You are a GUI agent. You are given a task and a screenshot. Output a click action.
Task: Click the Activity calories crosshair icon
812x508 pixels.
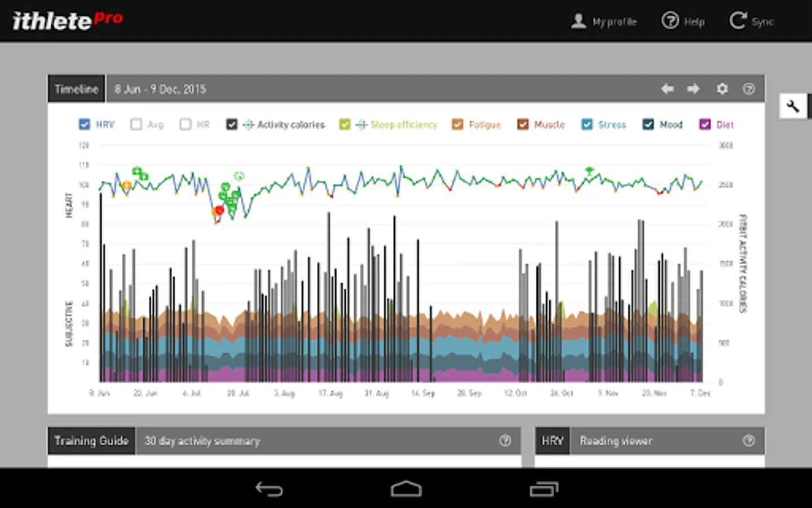coord(249,124)
